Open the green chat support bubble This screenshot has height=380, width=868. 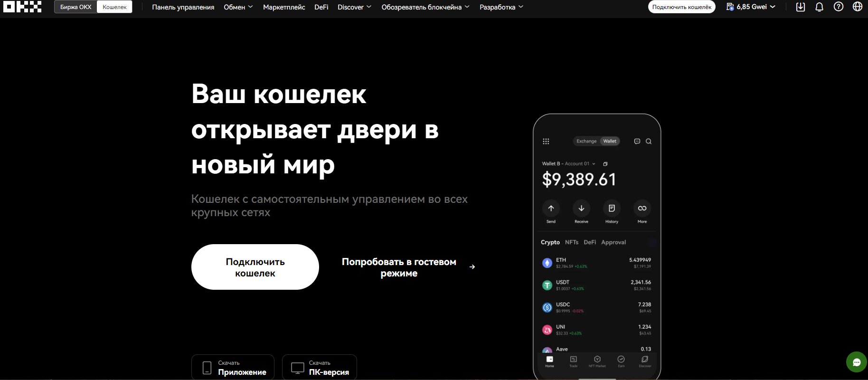coord(857,362)
